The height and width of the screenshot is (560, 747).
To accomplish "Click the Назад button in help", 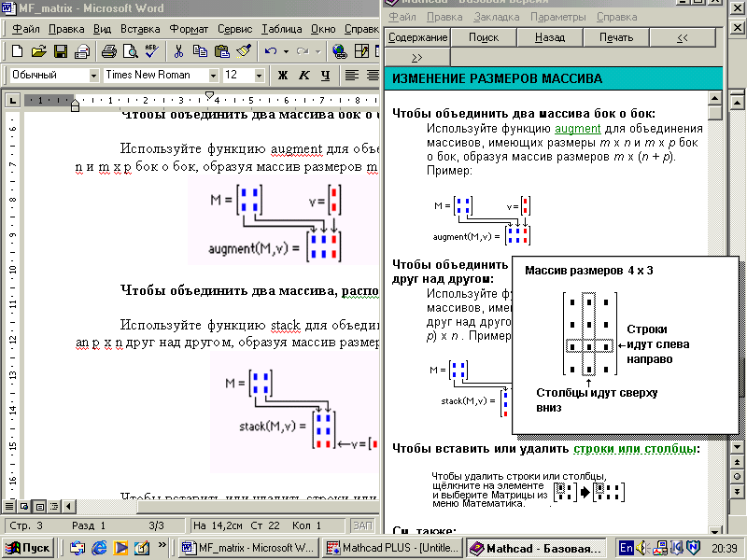I will coord(550,37).
